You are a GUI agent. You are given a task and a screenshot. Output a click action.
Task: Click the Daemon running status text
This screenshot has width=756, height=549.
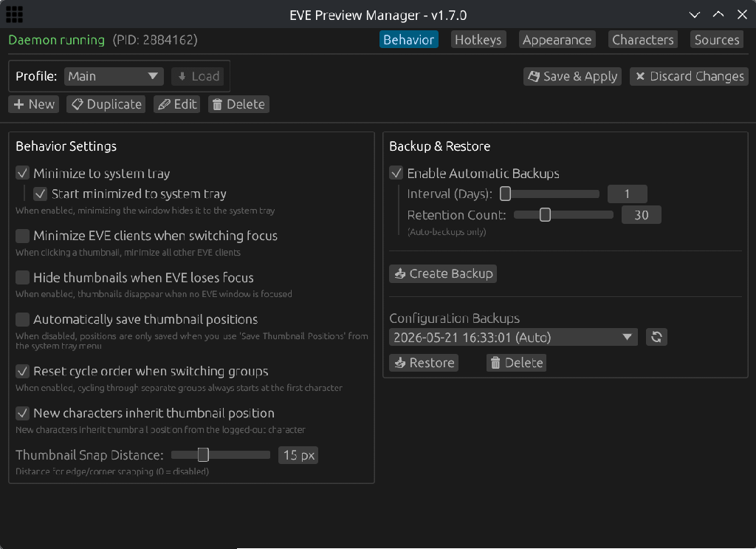pos(56,40)
